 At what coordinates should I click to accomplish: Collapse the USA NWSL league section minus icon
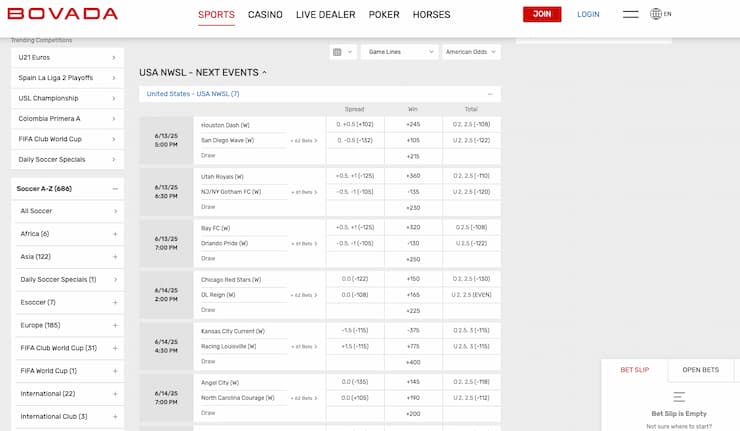pos(490,94)
